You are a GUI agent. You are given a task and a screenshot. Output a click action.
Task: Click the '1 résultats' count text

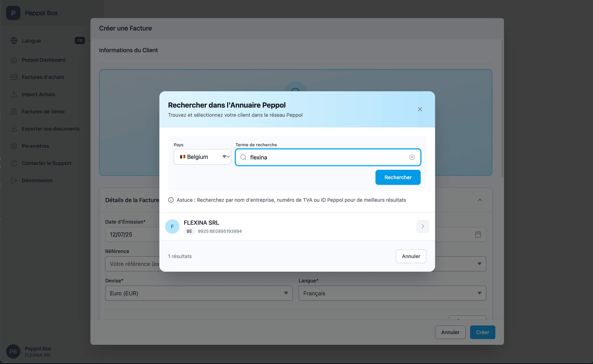[180, 256]
